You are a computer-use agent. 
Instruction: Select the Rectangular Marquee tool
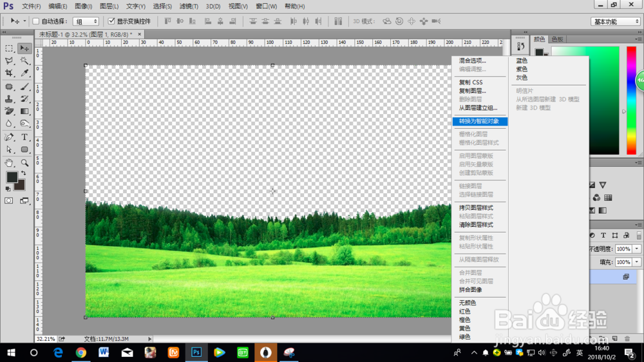coord(9,48)
